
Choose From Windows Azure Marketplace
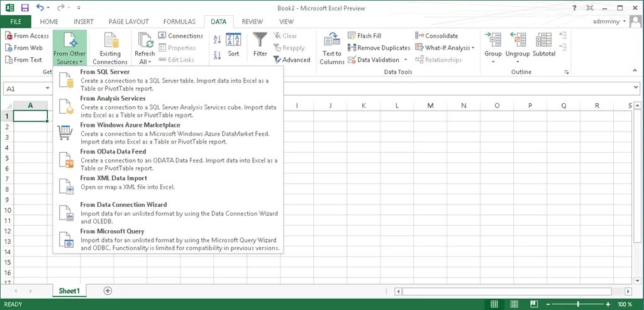click(x=168, y=133)
